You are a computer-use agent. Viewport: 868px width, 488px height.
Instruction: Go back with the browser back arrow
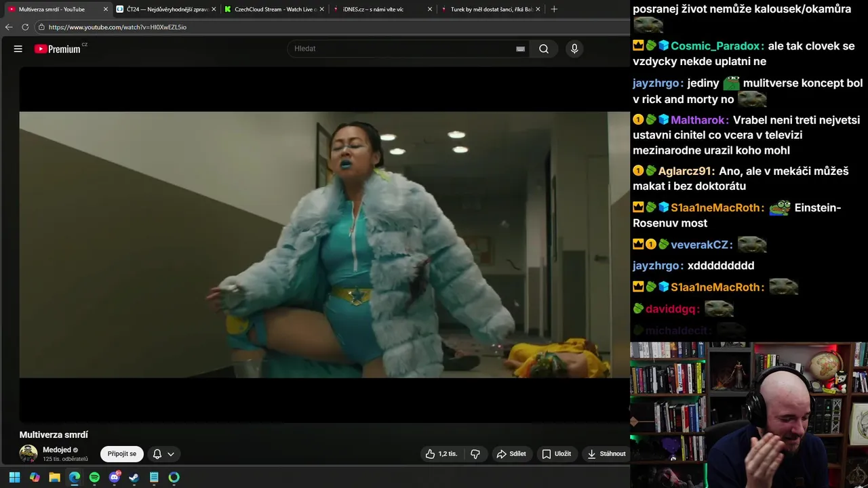[9, 27]
